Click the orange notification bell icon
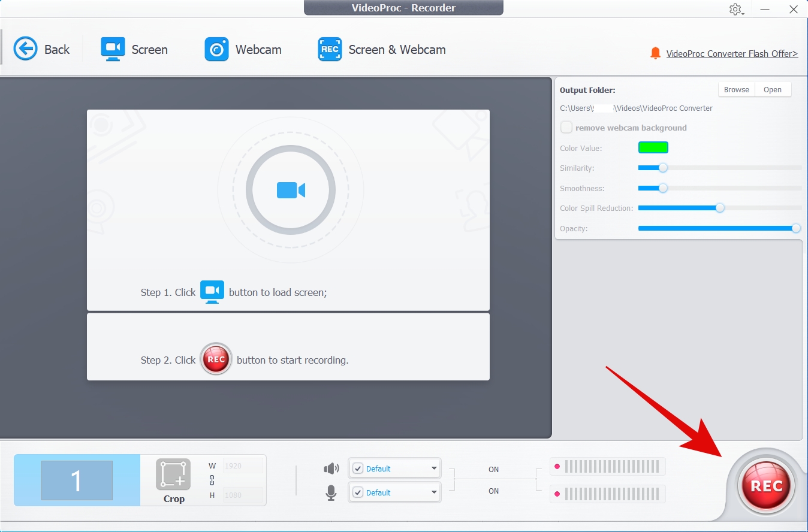808x532 pixels. tap(655, 53)
